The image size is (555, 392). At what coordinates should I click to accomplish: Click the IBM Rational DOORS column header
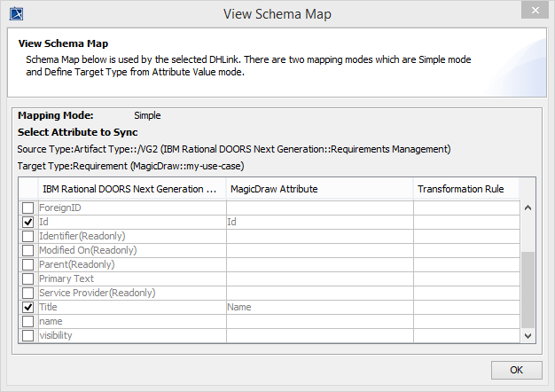tap(130, 189)
